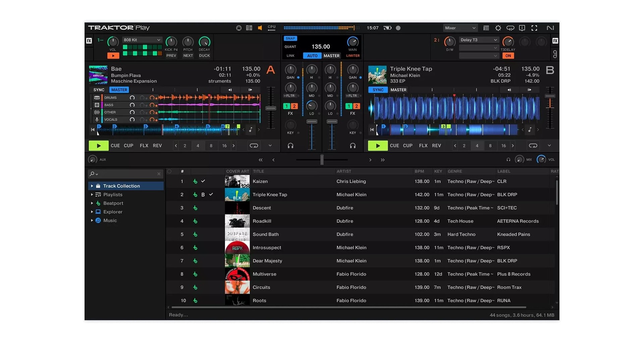Open the Mixer layout dropdown
Viewport: 644px width, 343px height.
pos(460,28)
